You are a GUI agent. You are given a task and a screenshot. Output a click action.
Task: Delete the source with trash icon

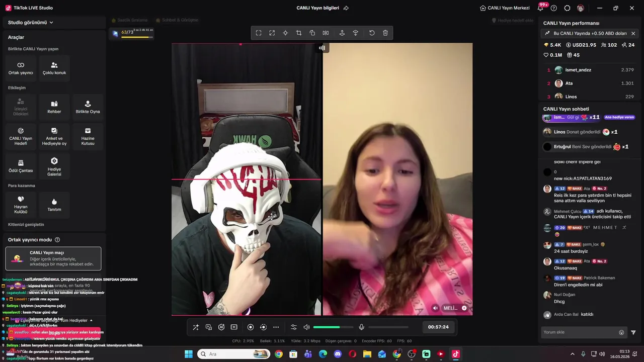(x=385, y=33)
